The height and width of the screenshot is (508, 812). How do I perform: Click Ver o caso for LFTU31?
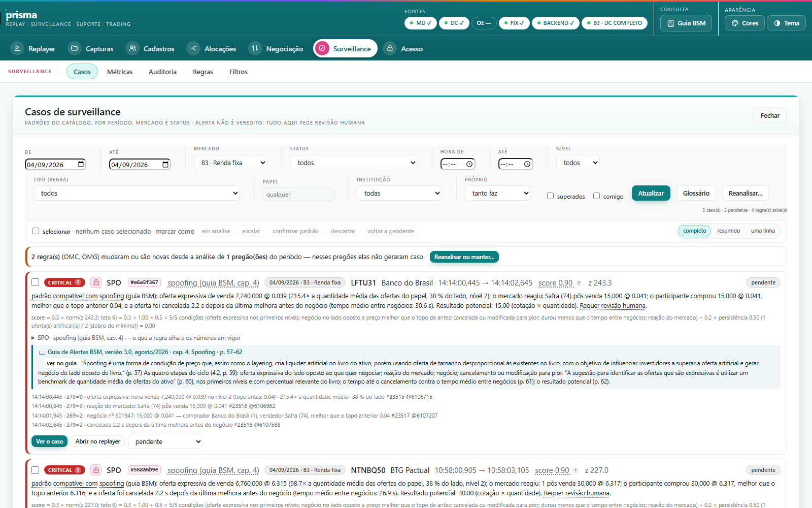[50, 441]
